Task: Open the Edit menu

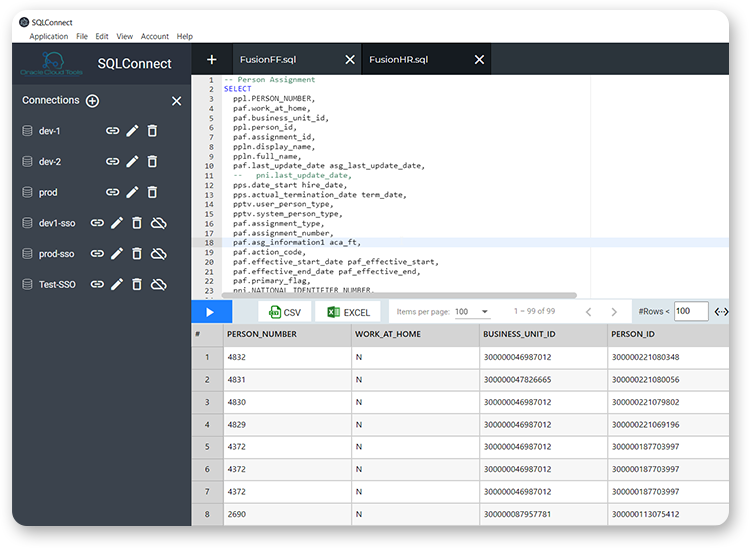Action: [x=102, y=36]
